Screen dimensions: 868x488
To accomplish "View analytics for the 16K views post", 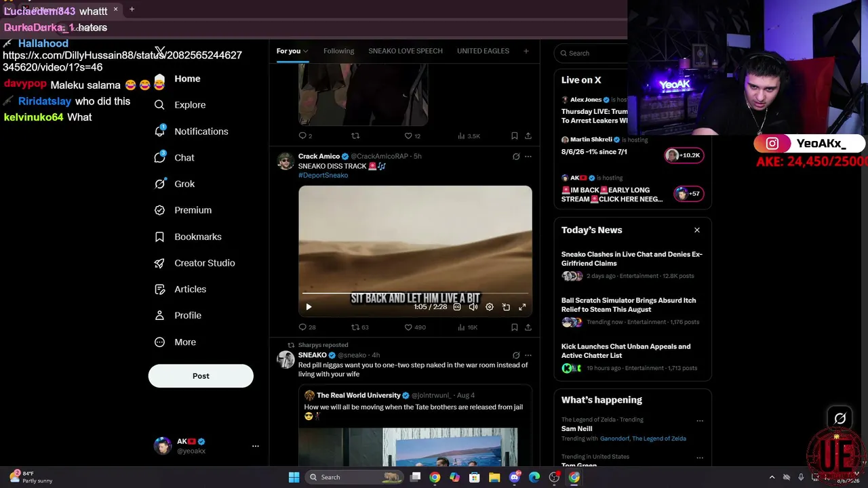I will 468,327.
